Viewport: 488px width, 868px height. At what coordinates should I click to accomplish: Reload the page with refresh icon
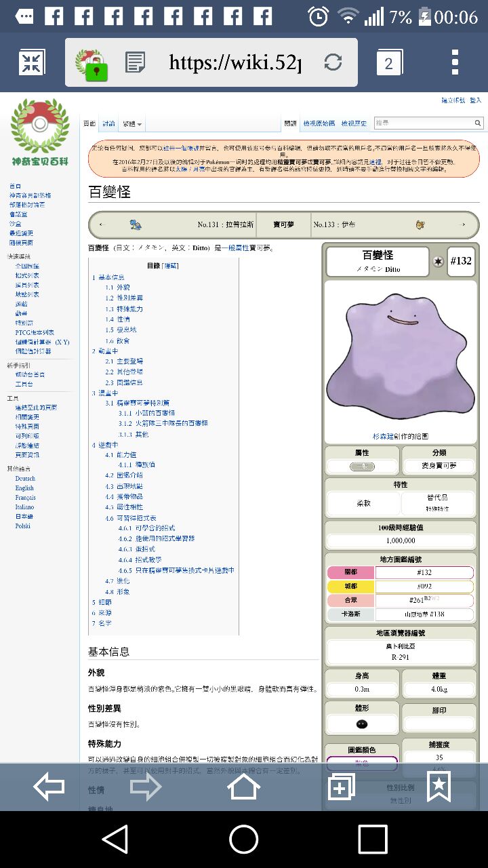pyautogui.click(x=333, y=63)
